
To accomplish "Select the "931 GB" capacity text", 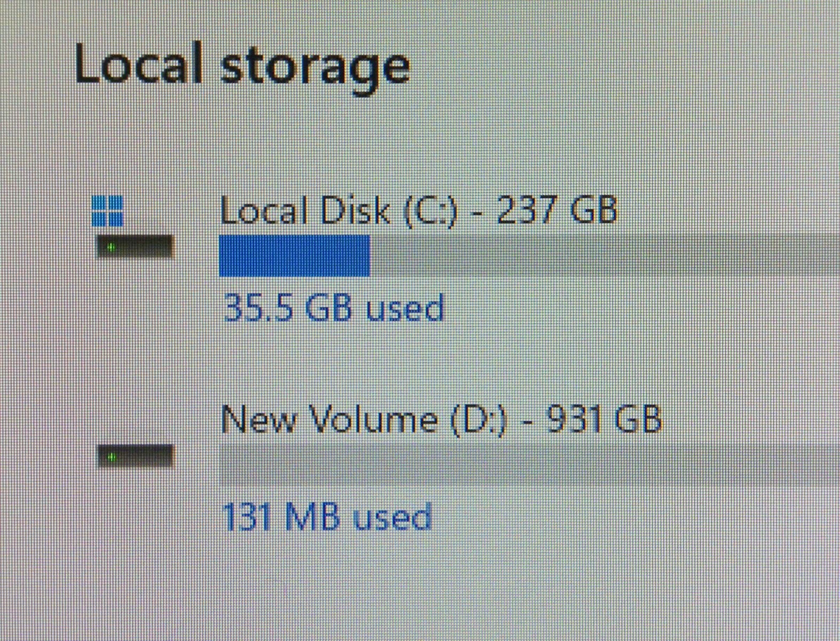I will (x=602, y=419).
